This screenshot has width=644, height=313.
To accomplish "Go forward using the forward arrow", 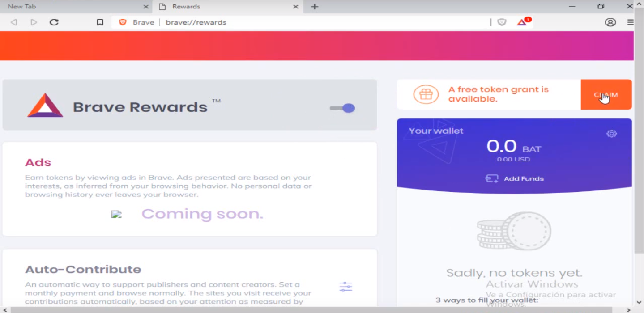I will (34, 22).
